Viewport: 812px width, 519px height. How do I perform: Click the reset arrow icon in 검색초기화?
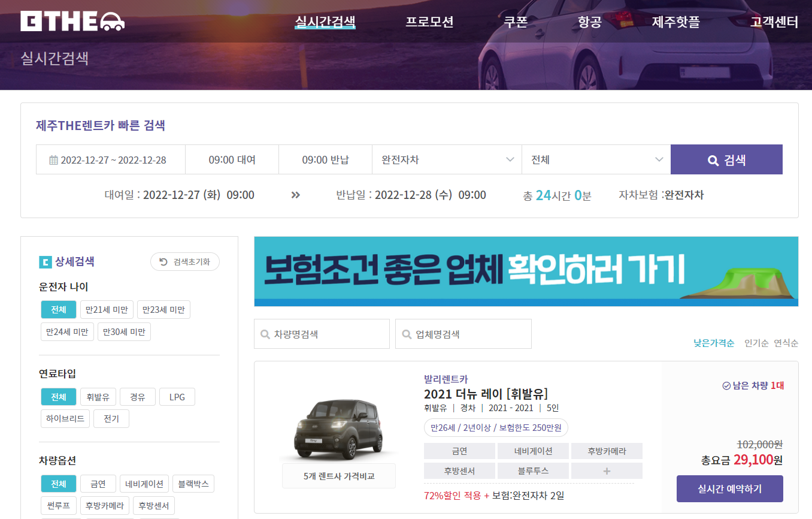click(163, 262)
